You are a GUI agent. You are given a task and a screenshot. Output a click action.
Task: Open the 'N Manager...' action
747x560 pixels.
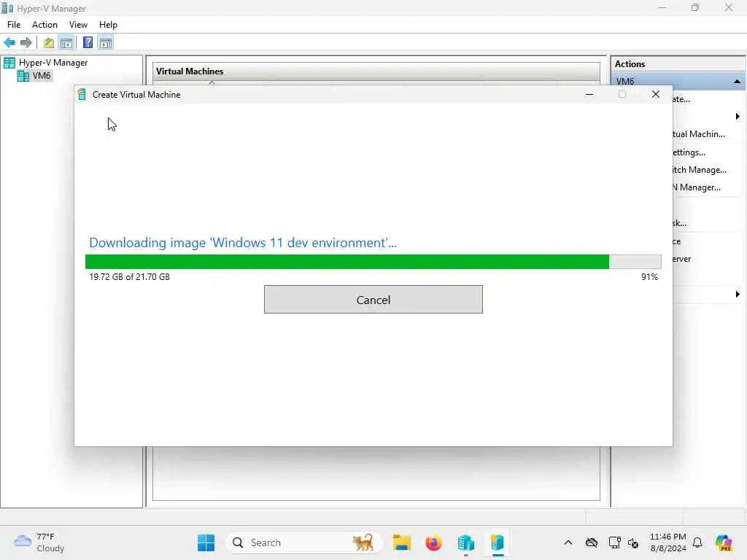click(x=697, y=187)
